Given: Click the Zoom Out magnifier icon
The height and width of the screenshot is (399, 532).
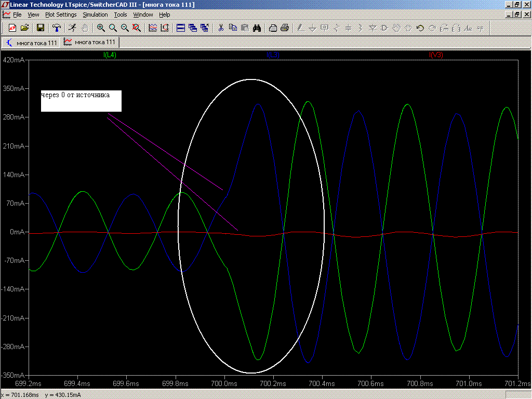Looking at the screenshot, I should tap(125, 28).
